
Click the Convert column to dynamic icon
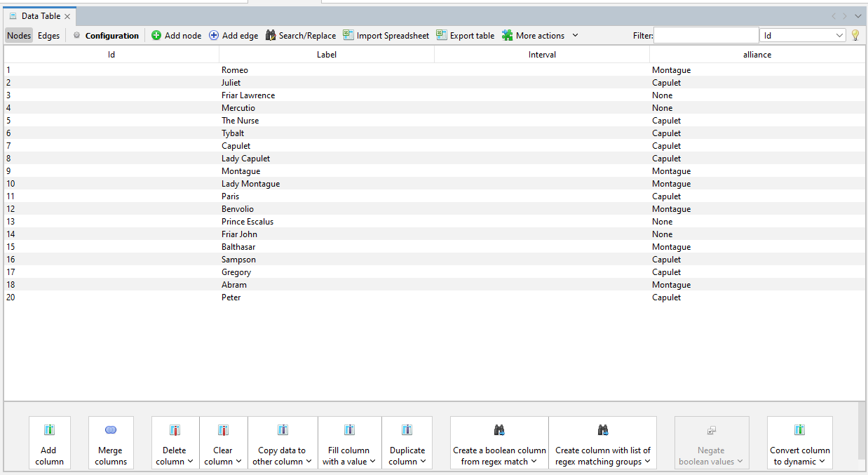[799, 430]
